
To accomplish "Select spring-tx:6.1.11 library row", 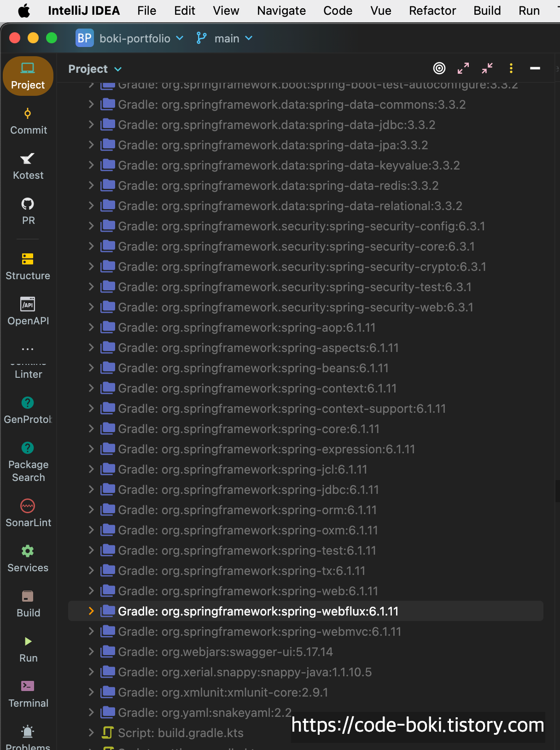I will [x=306, y=571].
